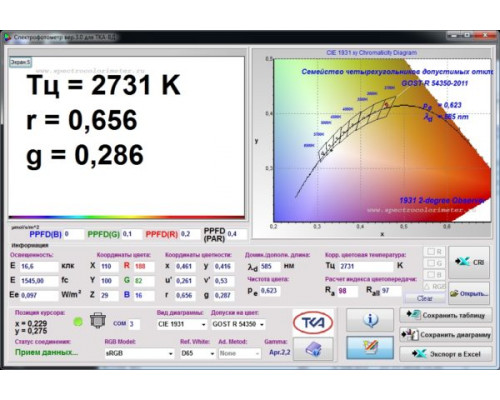Click Сохранить таблицу to save the table
The image size is (500, 400).
pos(446,315)
